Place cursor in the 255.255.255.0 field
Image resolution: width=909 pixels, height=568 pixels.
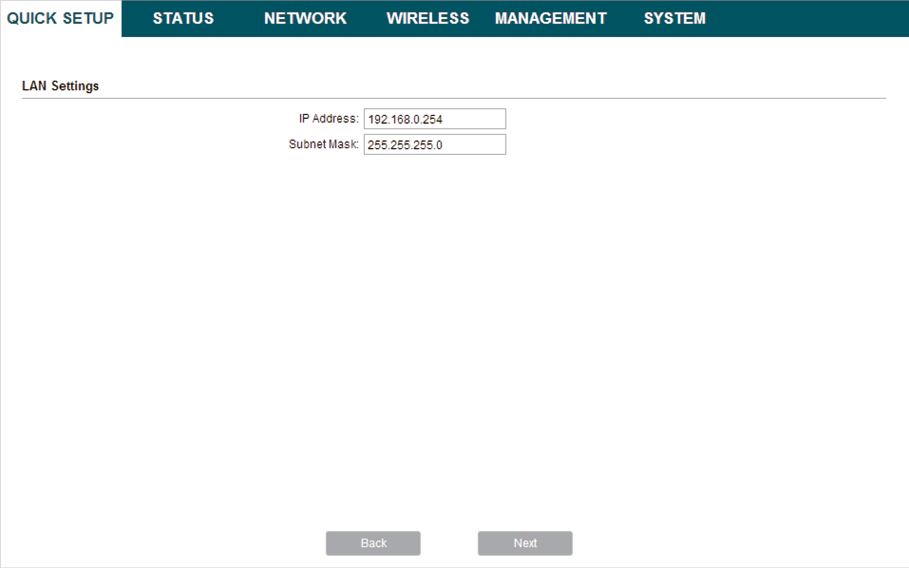click(x=434, y=145)
